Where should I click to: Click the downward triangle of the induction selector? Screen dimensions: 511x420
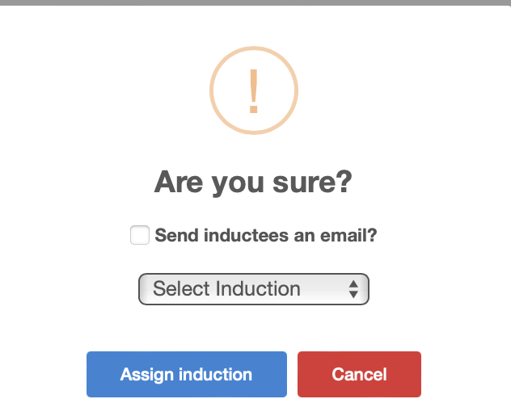coord(353,294)
